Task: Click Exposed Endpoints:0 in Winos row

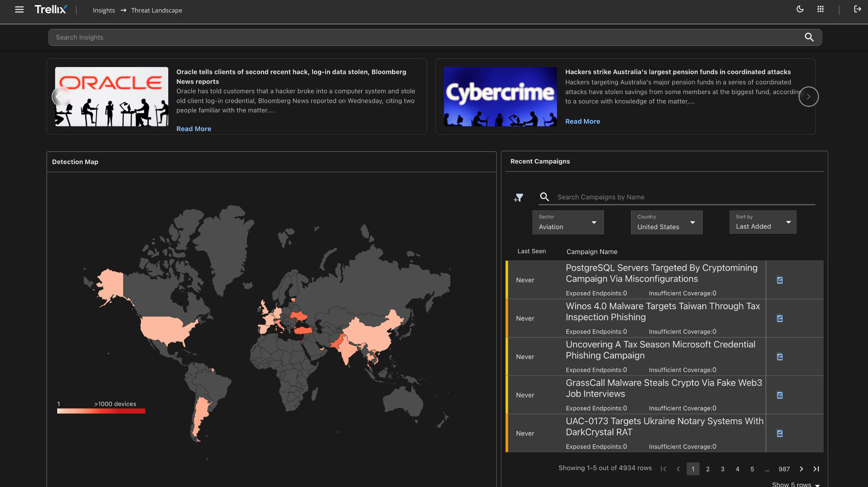Action: (x=596, y=332)
